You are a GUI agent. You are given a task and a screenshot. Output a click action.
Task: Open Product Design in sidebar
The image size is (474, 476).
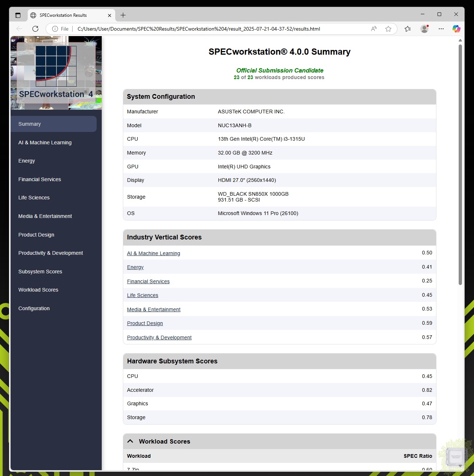(36, 235)
